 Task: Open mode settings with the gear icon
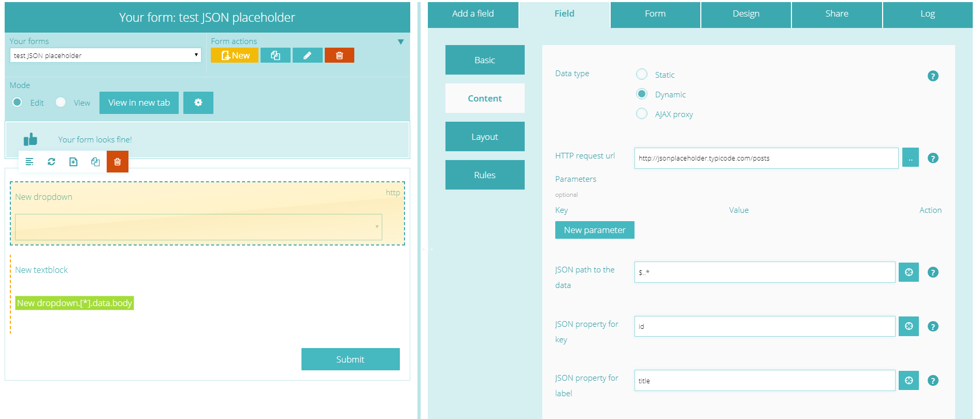click(198, 103)
